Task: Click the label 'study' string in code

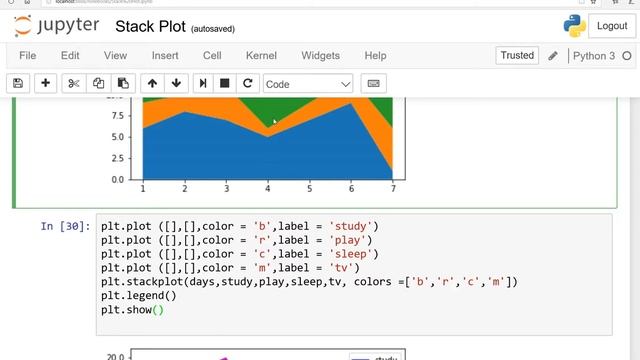Action: (x=351, y=226)
